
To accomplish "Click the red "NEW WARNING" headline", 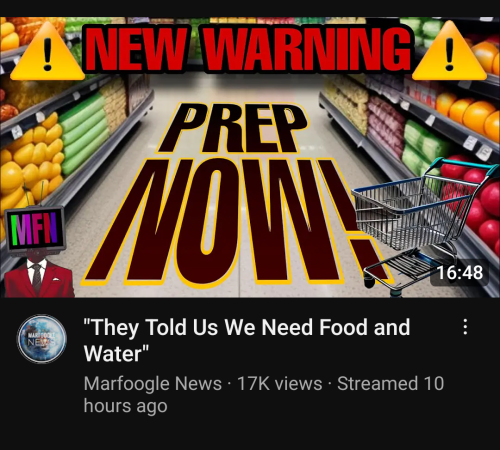I will (248, 48).
